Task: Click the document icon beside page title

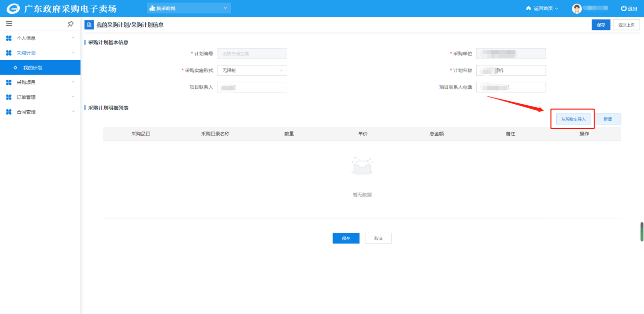Action: click(89, 25)
